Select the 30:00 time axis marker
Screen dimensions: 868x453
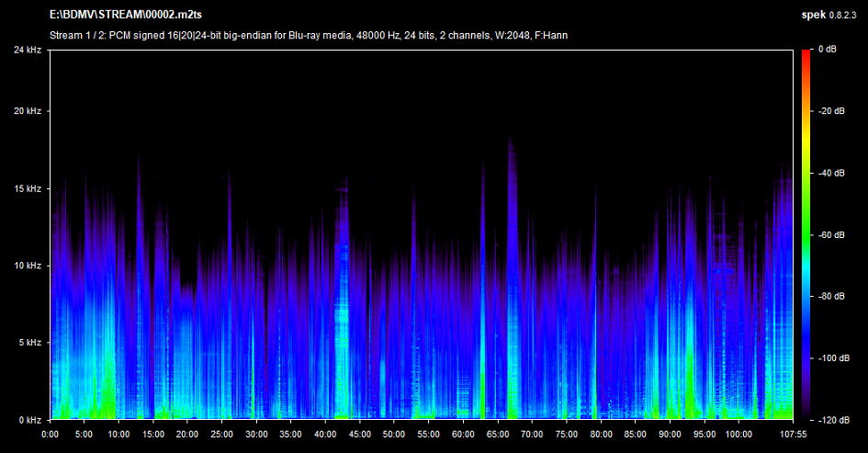pyautogui.click(x=256, y=434)
